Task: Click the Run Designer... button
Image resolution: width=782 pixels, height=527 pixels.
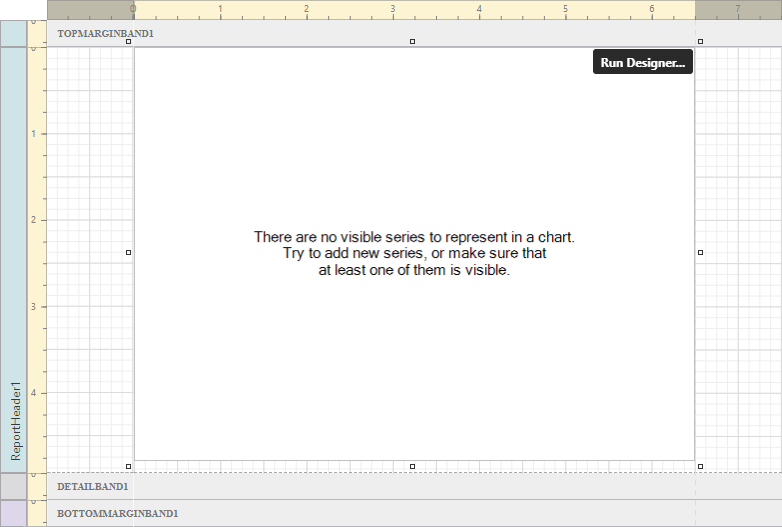Action: (x=642, y=62)
